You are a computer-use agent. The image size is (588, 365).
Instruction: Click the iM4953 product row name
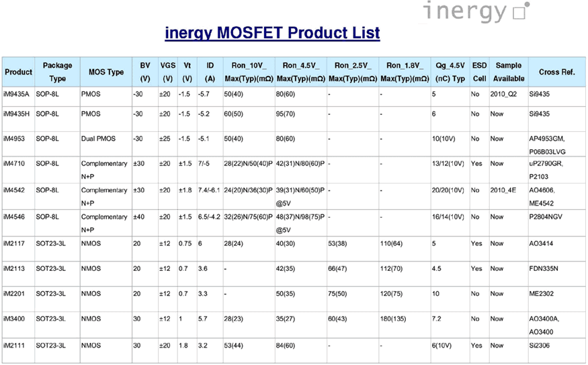tap(14, 138)
